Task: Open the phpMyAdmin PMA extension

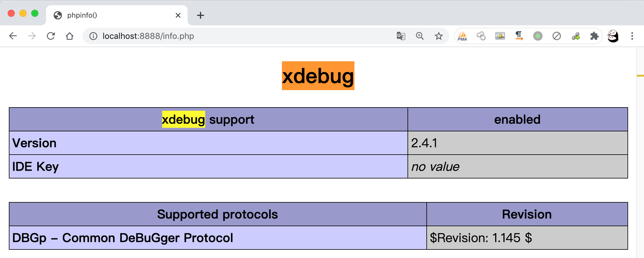Action: [462, 36]
